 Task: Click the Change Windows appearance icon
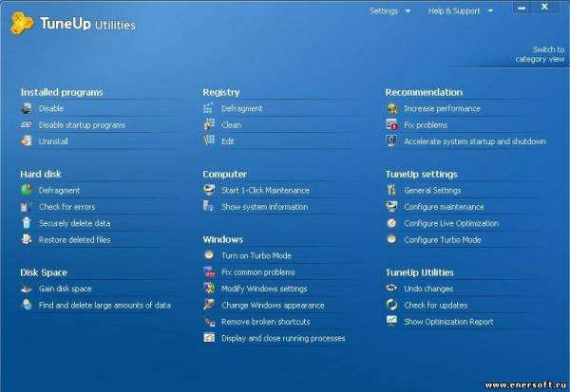pos(209,305)
